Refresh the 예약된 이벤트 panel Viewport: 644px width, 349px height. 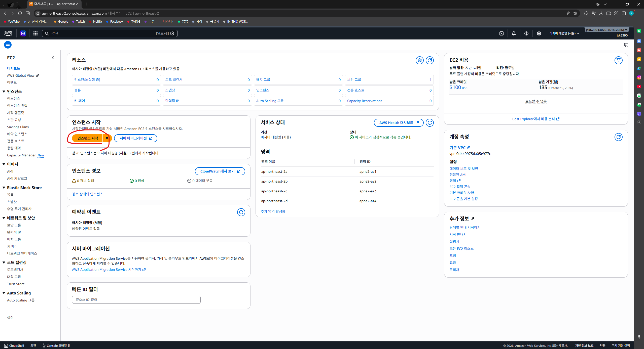241,212
